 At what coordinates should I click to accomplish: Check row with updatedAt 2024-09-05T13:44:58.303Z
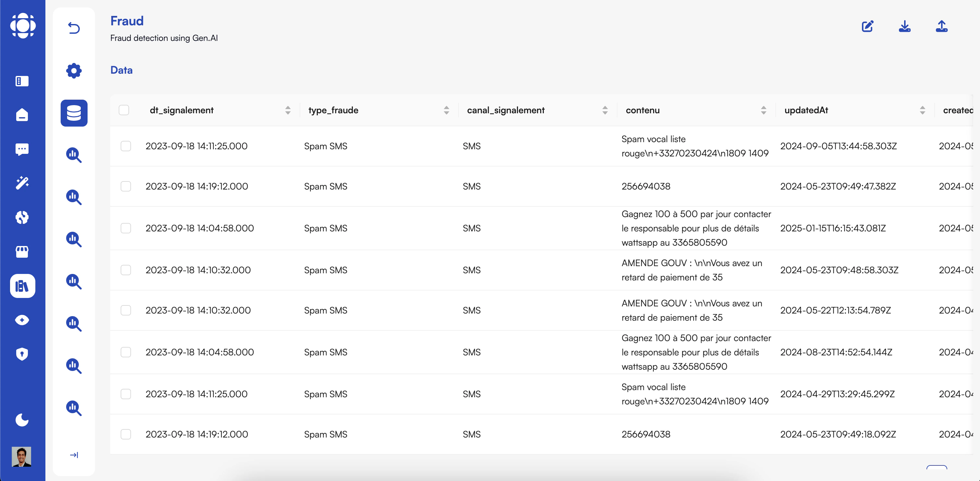pyautogui.click(x=126, y=146)
